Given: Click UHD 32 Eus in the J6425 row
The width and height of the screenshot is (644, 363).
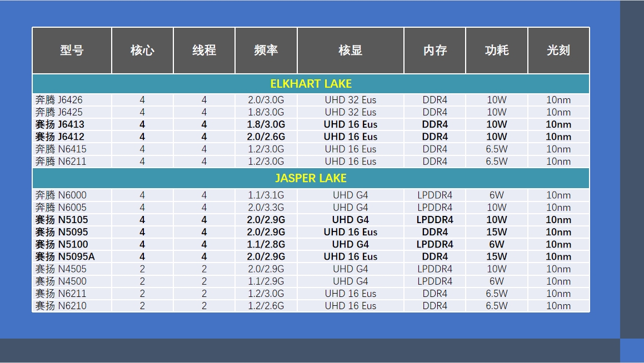Looking at the screenshot, I should pos(351,112).
